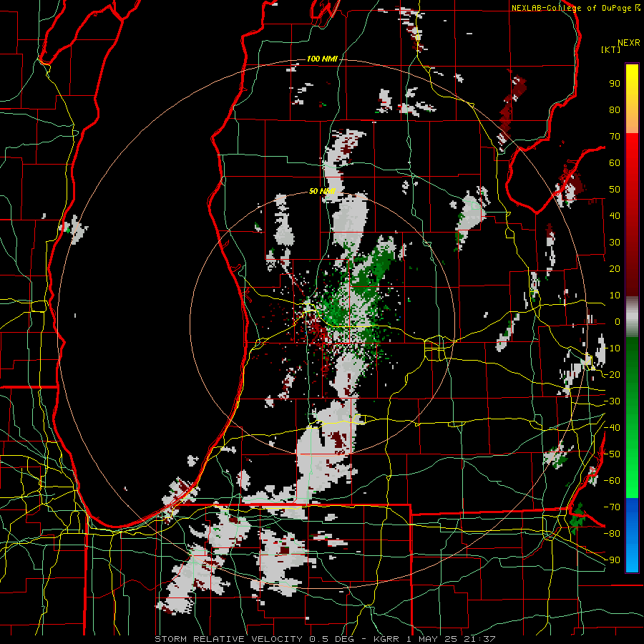Click the 20 tick label on the scale
The image size is (644, 644).
pos(615,269)
